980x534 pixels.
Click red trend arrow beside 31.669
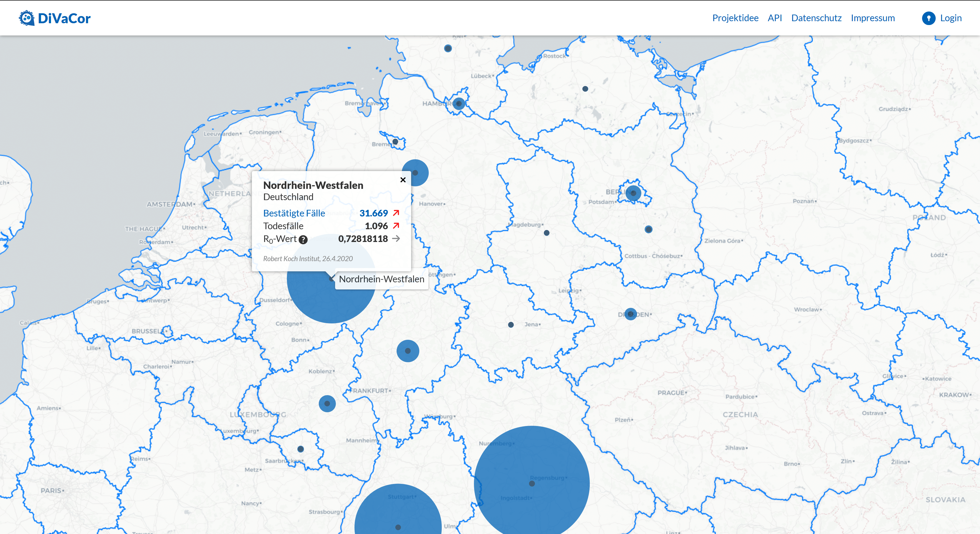(x=396, y=213)
